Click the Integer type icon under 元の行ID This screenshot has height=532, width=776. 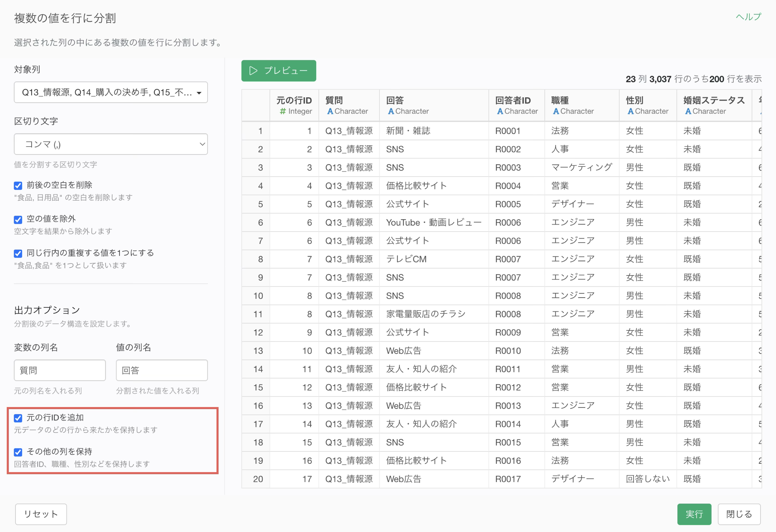click(283, 111)
